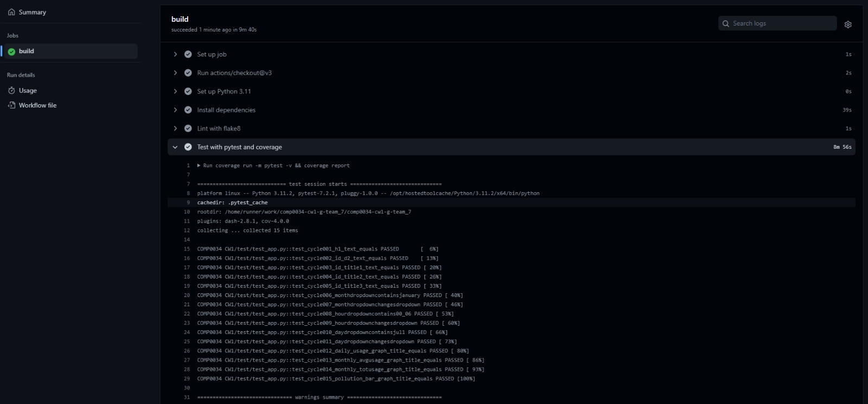
Task: Click the checkmark icon for Run actions/checkout@v3
Action: [188, 73]
